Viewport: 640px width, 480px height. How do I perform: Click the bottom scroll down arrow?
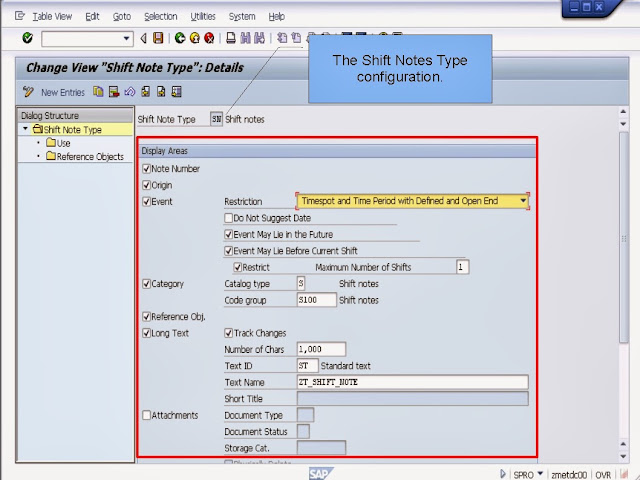(x=623, y=456)
